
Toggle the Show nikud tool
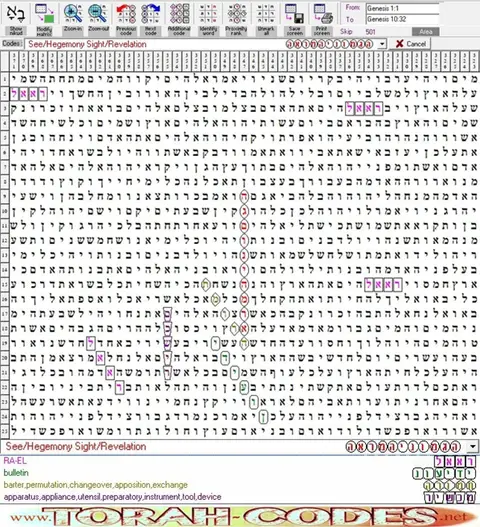[x=15, y=19]
